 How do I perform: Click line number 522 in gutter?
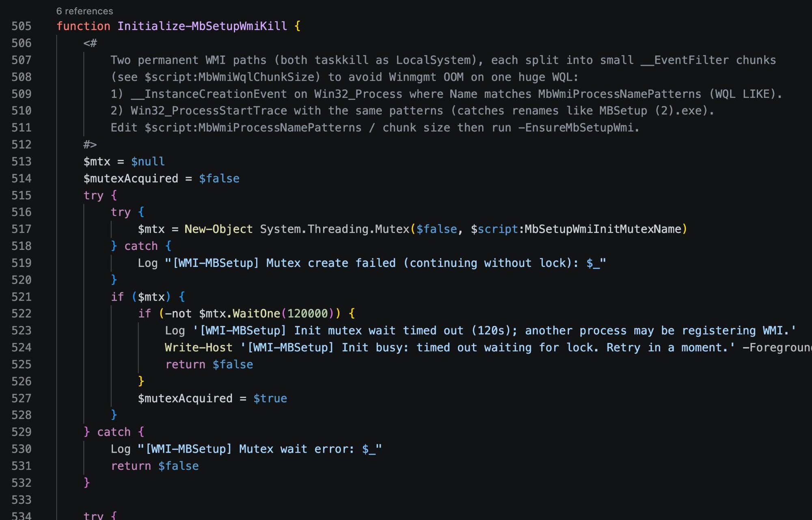21,314
